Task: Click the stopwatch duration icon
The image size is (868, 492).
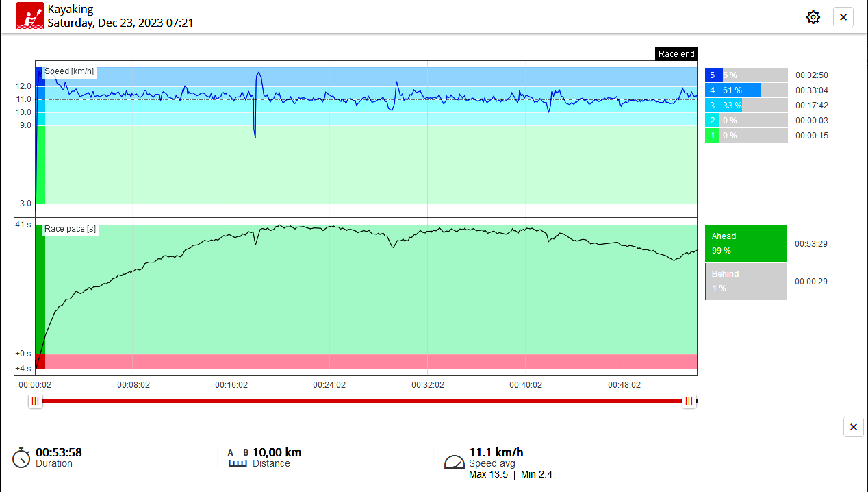Action: pos(21,458)
